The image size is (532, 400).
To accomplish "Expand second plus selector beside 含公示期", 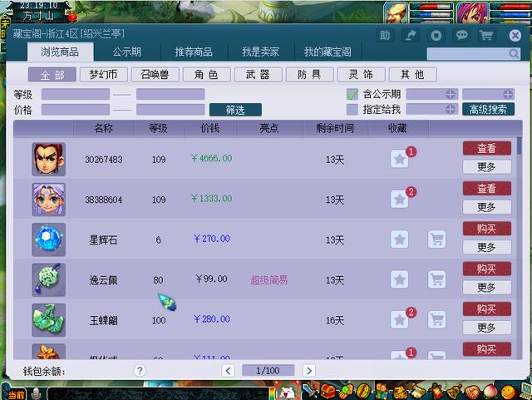I will 508,94.
